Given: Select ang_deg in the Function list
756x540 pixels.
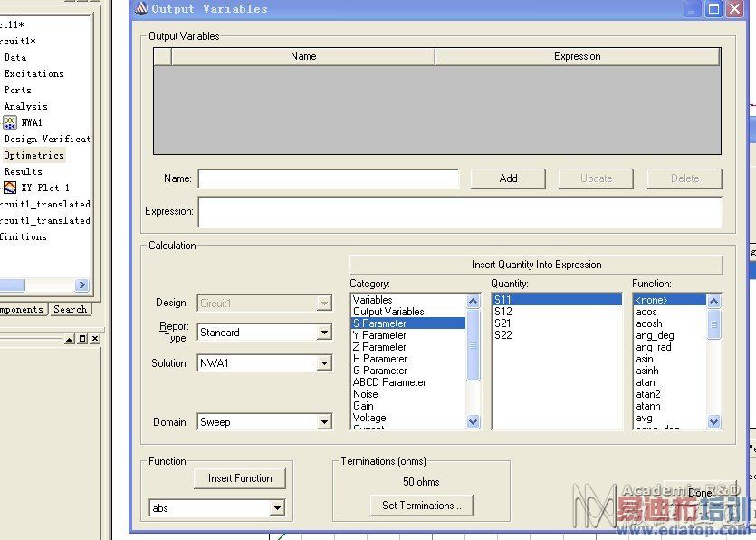Looking at the screenshot, I should pos(669,335).
